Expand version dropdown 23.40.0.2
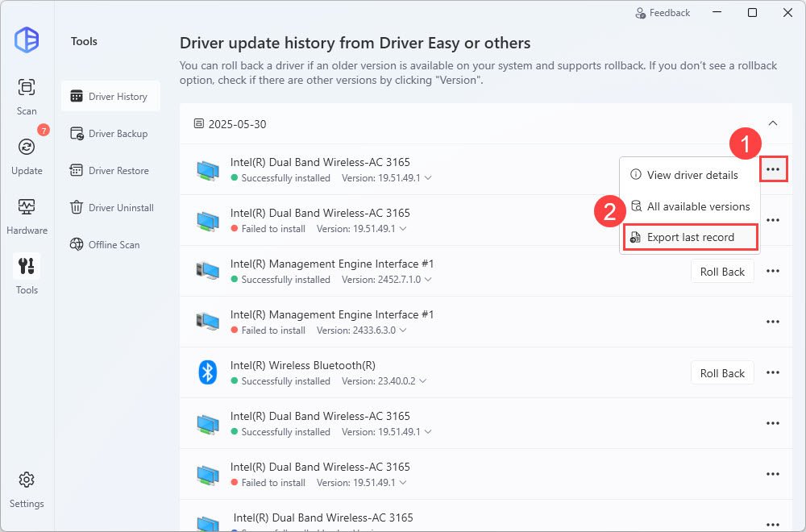This screenshot has height=532, width=806. 422,381
